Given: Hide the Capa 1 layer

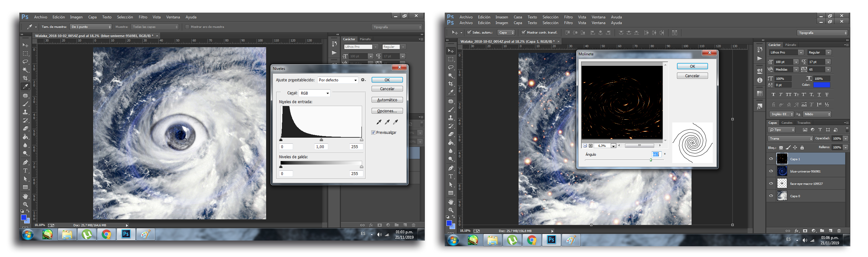Looking at the screenshot, I should click(771, 159).
